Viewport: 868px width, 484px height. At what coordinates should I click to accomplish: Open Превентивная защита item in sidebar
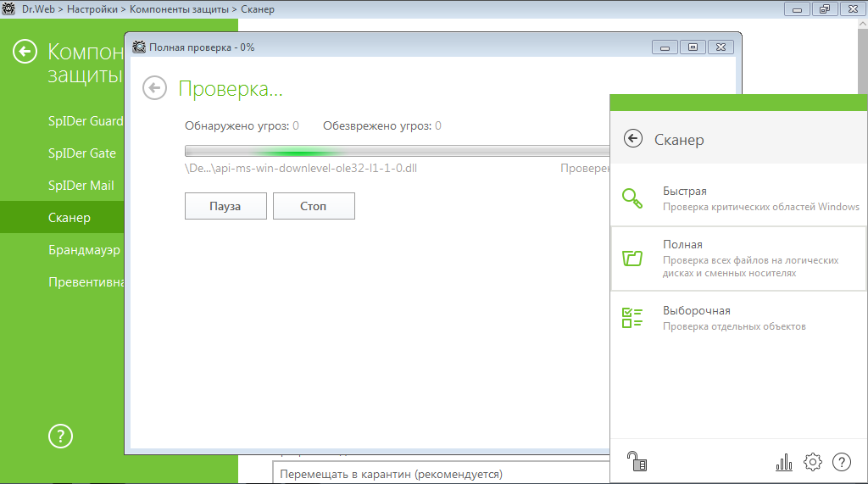point(62,282)
